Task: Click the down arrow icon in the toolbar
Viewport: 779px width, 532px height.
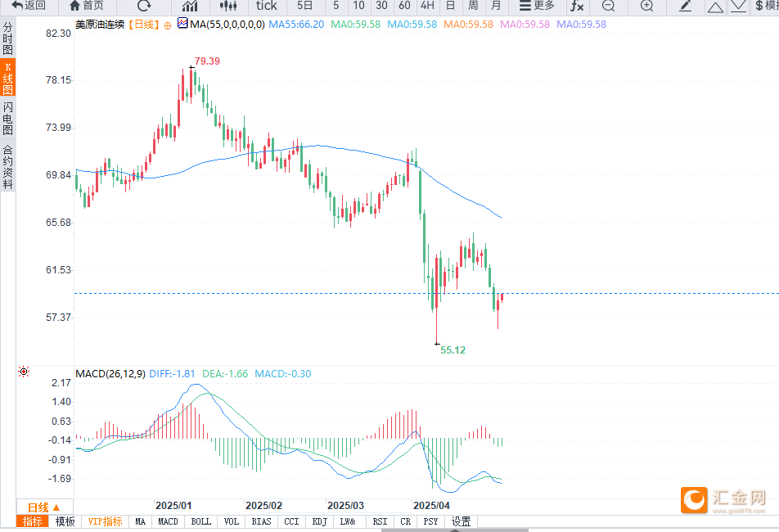Action: [739, 7]
